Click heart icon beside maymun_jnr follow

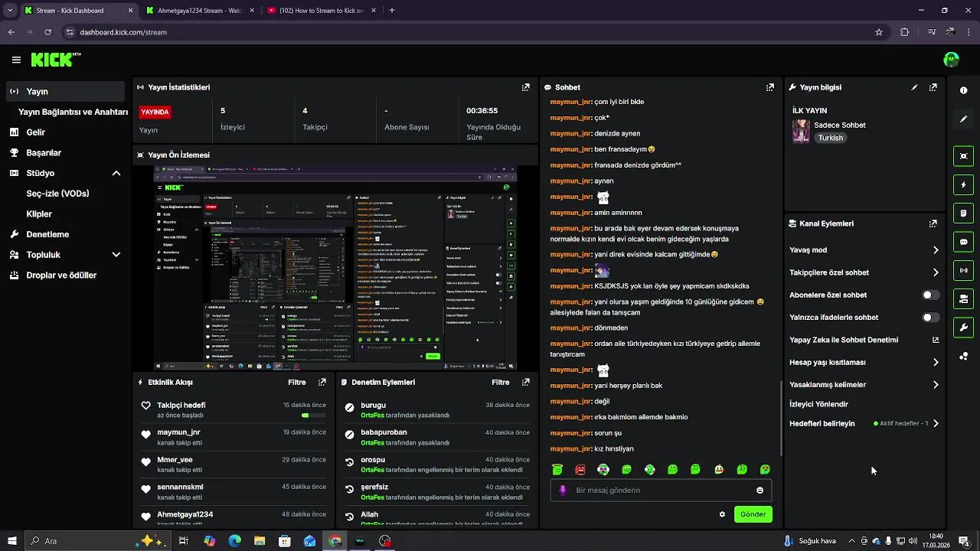[x=145, y=434]
